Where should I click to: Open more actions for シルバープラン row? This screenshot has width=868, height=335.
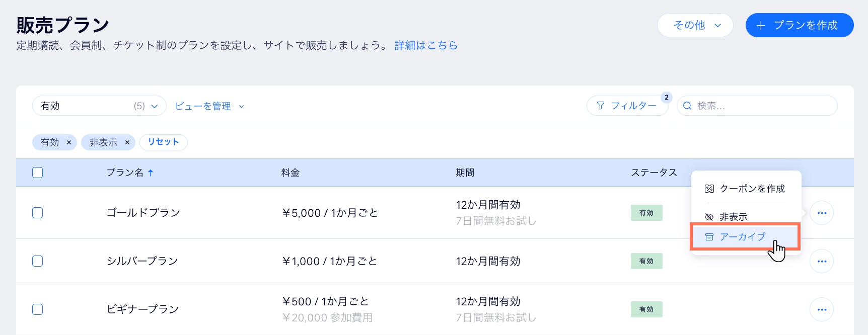[822, 261]
